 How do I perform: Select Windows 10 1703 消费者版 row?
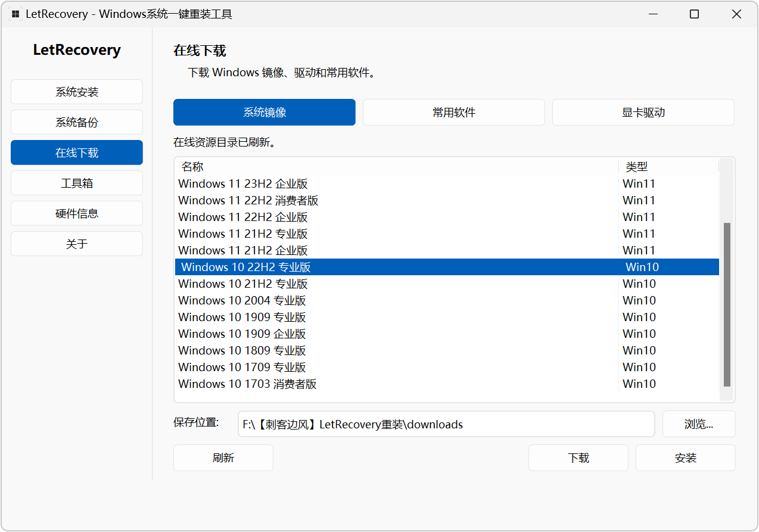click(x=447, y=384)
